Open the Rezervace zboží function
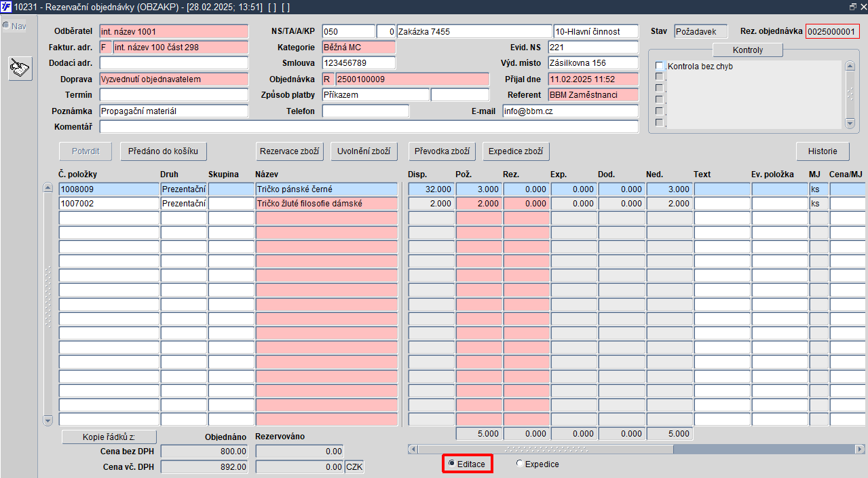 pos(290,151)
